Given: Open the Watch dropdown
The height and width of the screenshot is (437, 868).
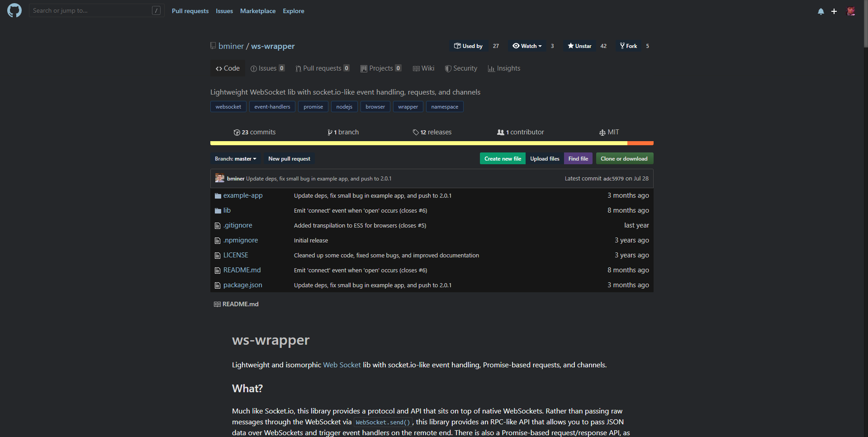Looking at the screenshot, I should pyautogui.click(x=526, y=46).
